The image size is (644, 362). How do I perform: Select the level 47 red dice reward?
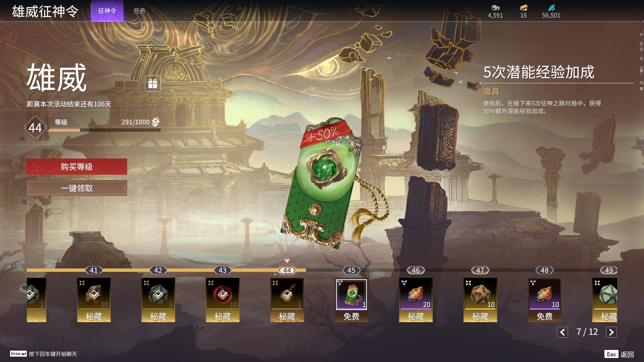480,300
